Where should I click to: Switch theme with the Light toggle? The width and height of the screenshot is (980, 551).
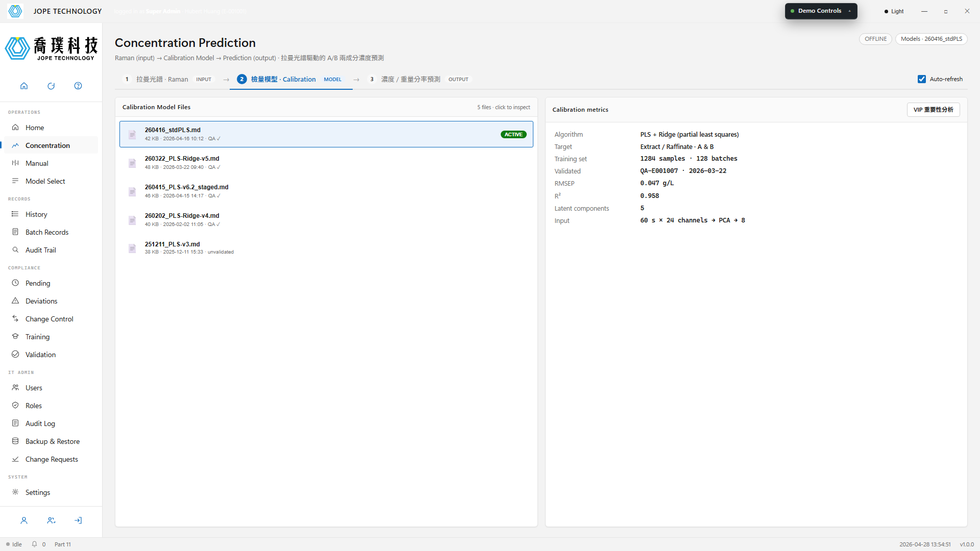tap(894, 11)
